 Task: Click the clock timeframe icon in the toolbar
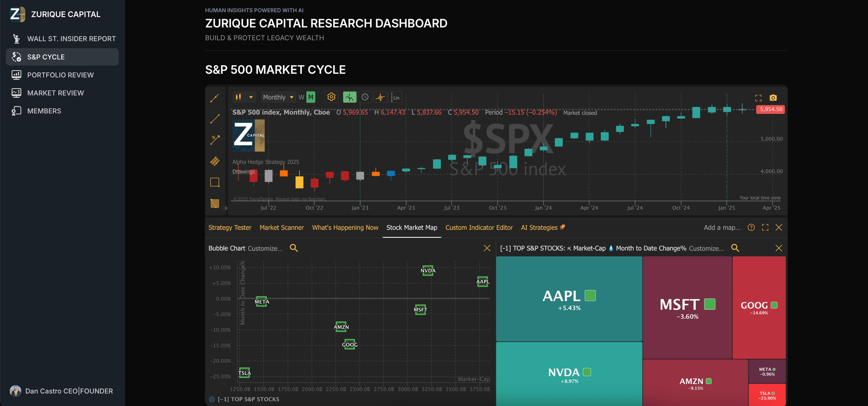(365, 97)
